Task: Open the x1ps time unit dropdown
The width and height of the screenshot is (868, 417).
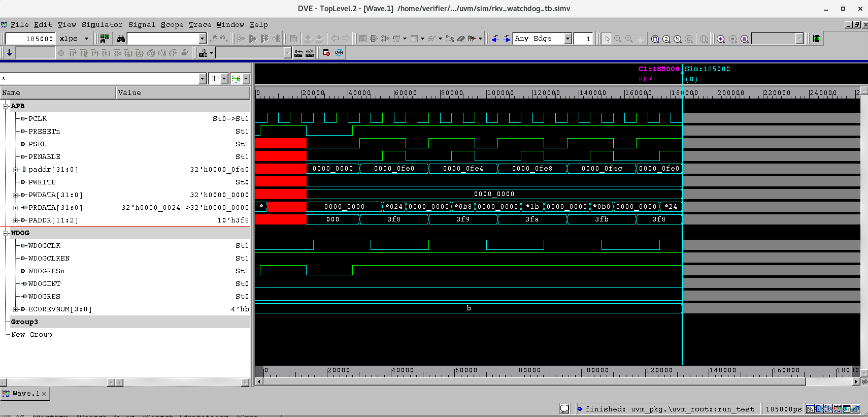Action: [x=86, y=39]
